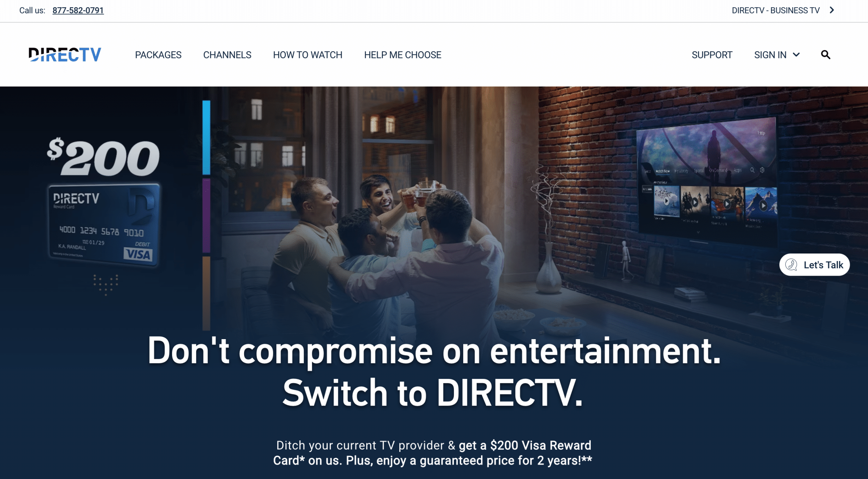Select HELP ME CHOOSE in navigation
Viewport: 868px width, 479px height.
click(403, 55)
